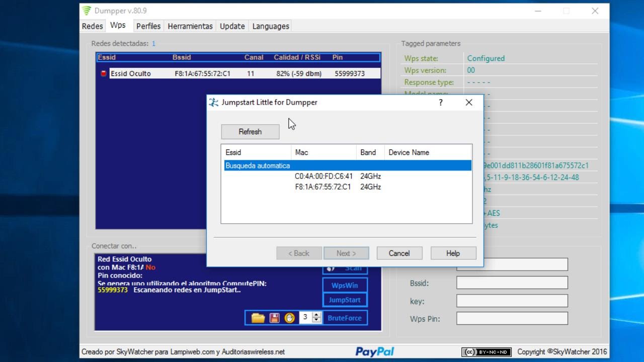Open the Herramientas tab

190,26
